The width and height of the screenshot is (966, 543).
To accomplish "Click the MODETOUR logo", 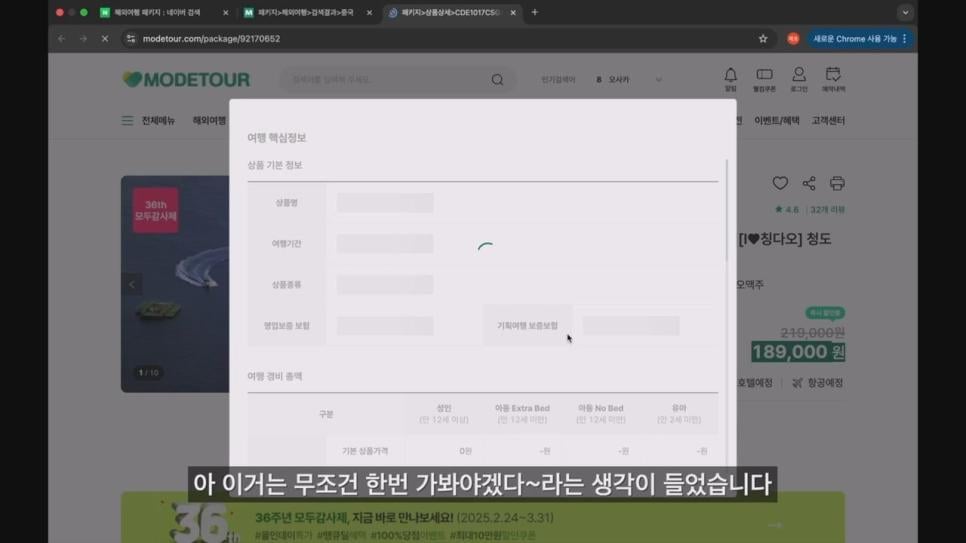I will (x=186, y=79).
